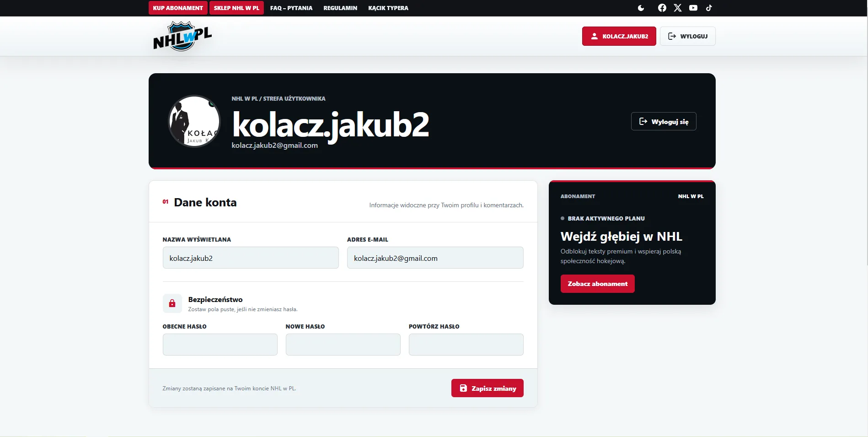Click the KOLACZ.JAKUB2 account button
Screen dimensions: 868x437
(x=619, y=36)
